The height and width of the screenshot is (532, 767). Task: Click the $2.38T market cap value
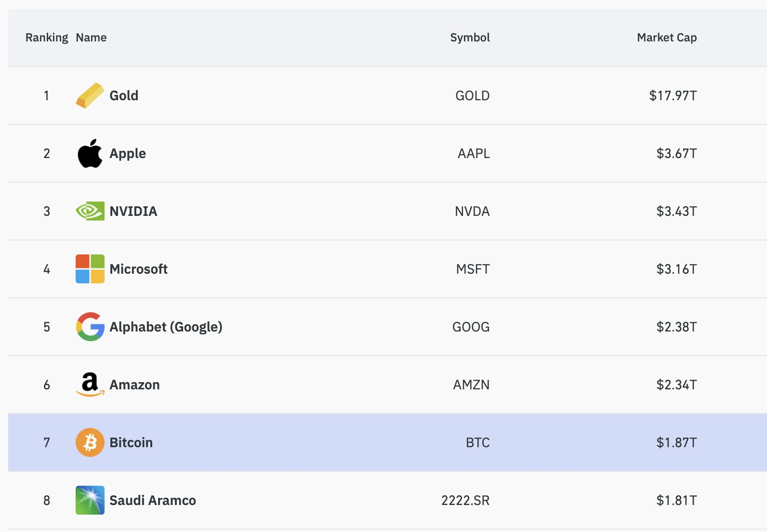coord(676,327)
